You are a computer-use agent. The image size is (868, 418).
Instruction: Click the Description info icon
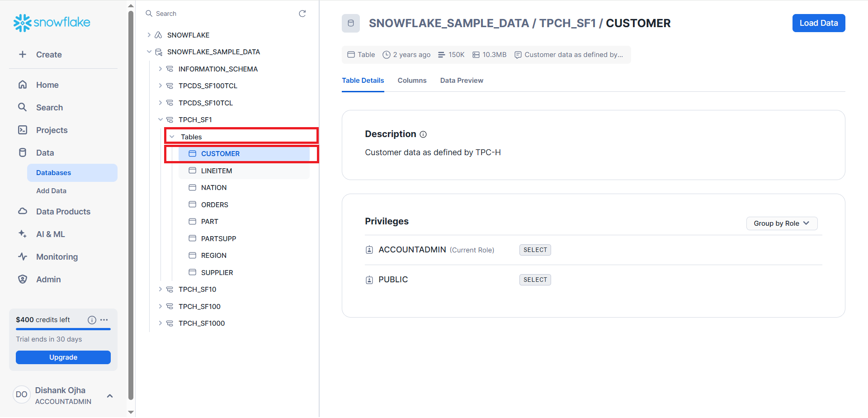coord(423,134)
